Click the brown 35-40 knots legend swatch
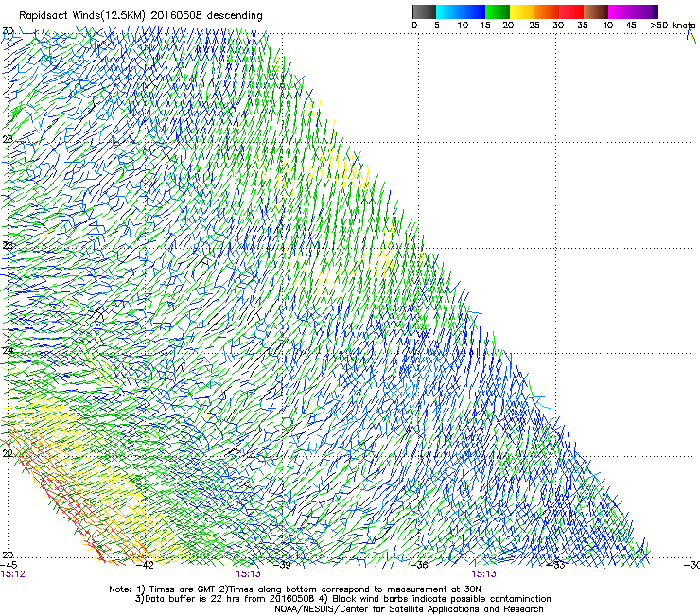This screenshot has height=615, width=700. (596, 11)
